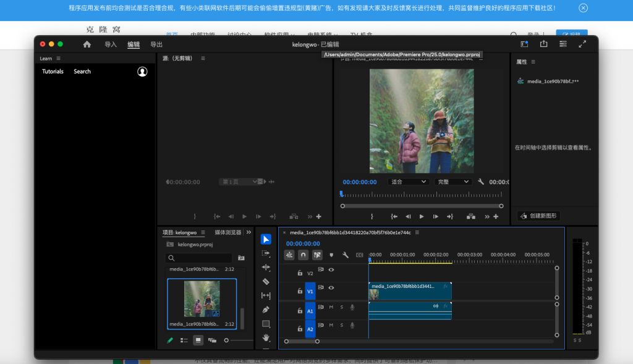Switch to the 导出 (Export) tab
Image resolution: width=633 pixels, height=364 pixels.
pyautogui.click(x=156, y=44)
